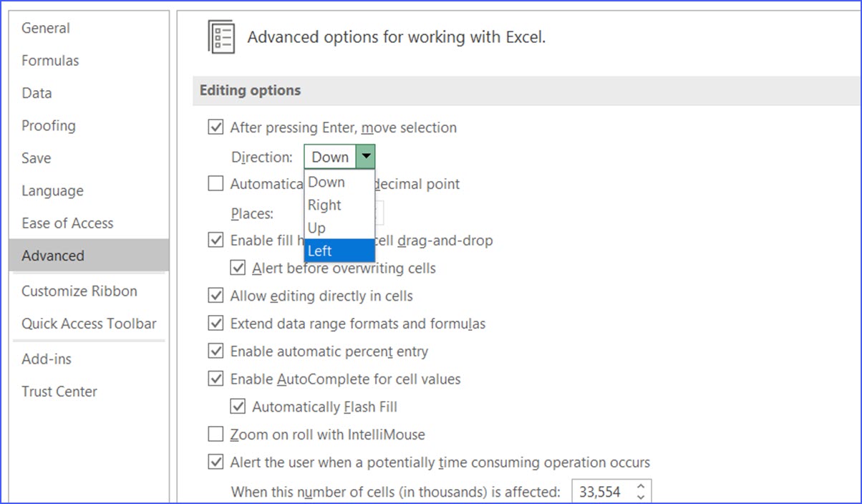The height and width of the screenshot is (504, 862).
Task: Open the Direction dropdown arrow
Action: pyautogui.click(x=368, y=156)
